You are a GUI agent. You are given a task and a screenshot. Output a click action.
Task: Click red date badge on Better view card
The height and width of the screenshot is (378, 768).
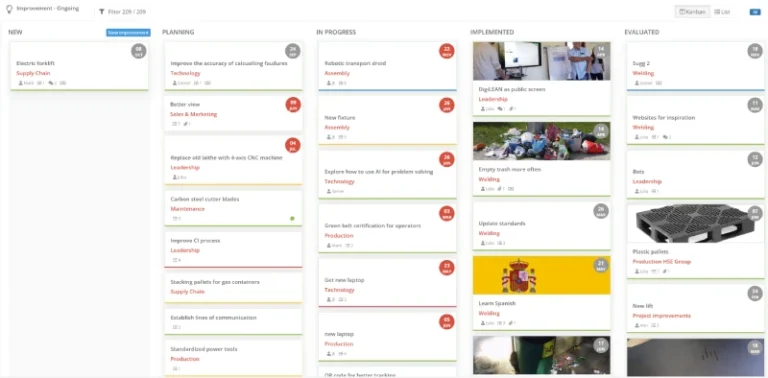[x=293, y=105]
